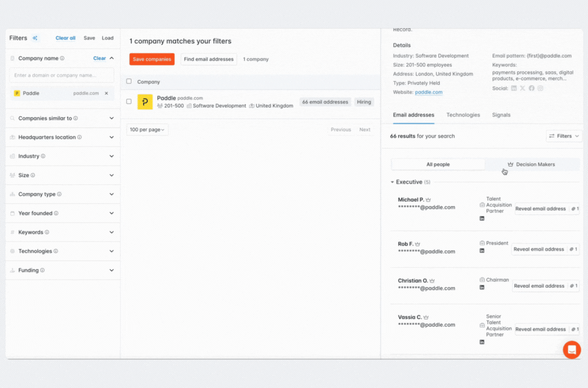Click the info icon beside Size
Image resolution: width=588 pixels, height=388 pixels.
(33, 175)
